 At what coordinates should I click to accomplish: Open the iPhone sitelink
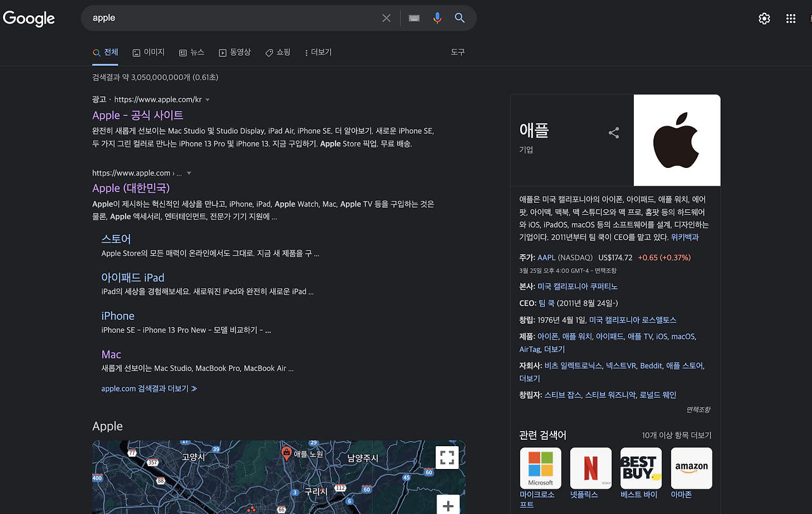118,316
